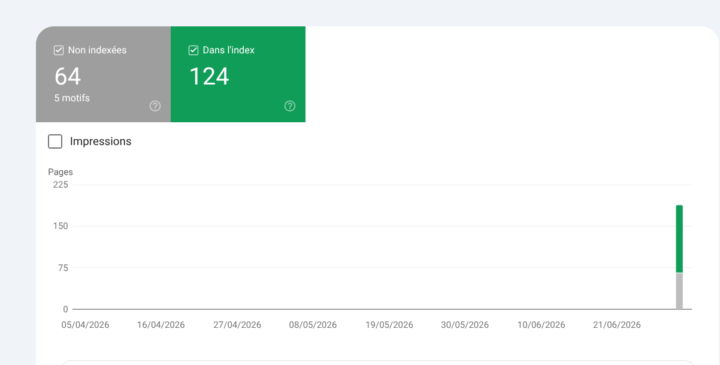Select the Non indexées 64 count
The width and height of the screenshot is (720, 365).
[x=68, y=76]
